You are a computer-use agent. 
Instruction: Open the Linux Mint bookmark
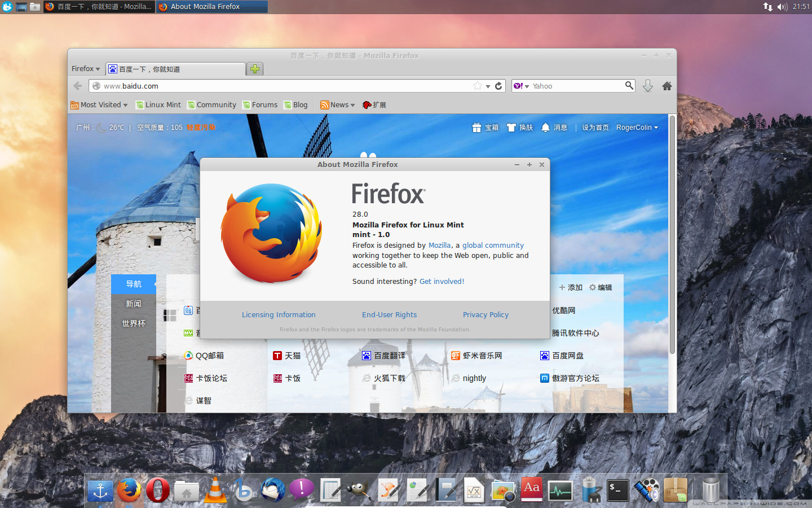(x=158, y=105)
